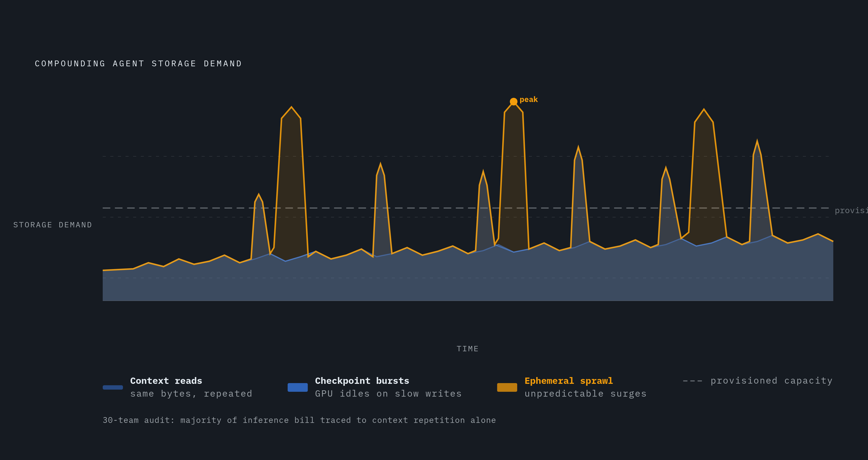The image size is (868, 460).
Task: Click the orange peak marker dot
Action: tap(514, 101)
